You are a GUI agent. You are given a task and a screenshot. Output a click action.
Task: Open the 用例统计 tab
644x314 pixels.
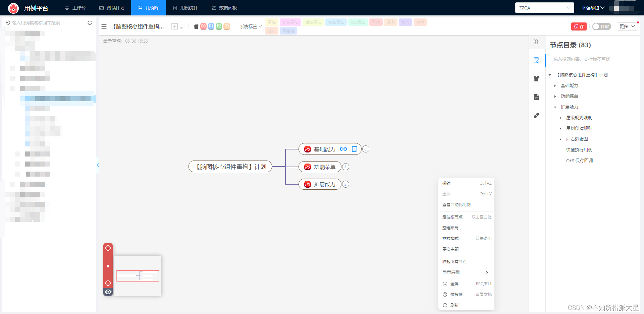point(185,8)
